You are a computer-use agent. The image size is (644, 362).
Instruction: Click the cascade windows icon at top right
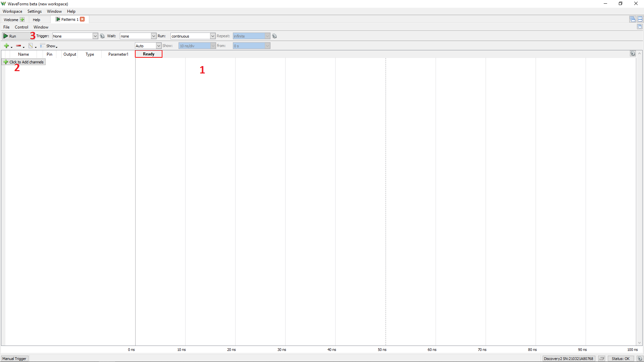click(x=633, y=19)
